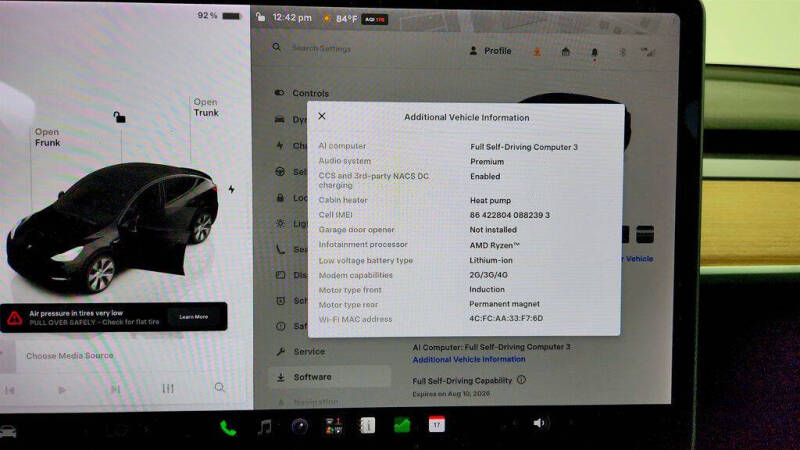Screen dimensions: 800x450
Task: Click Learn More on tire pressure alert
Action: (x=194, y=317)
